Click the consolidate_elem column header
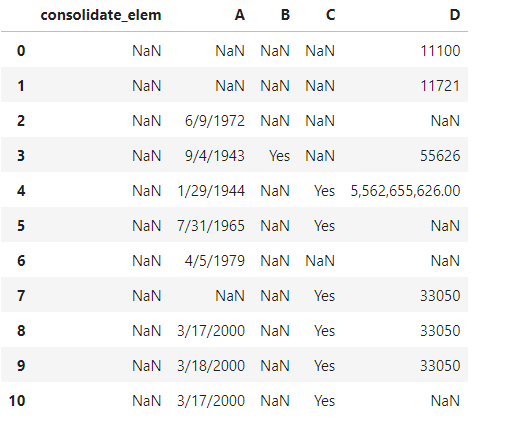The height and width of the screenshot is (424, 505). pyautogui.click(x=101, y=15)
